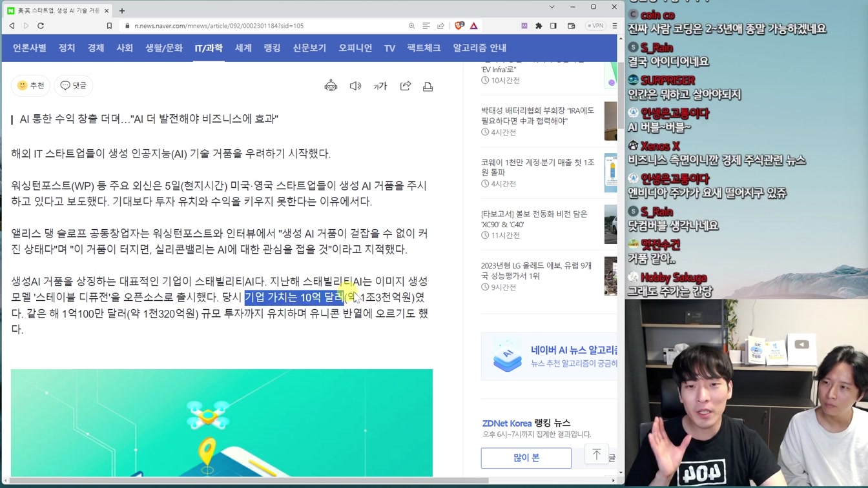Image resolution: width=868 pixels, height=488 pixels.
Task: Select IT/과학 section tab
Action: tap(209, 48)
